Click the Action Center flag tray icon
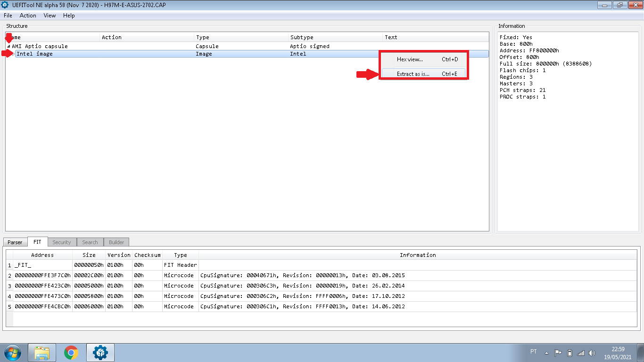The image size is (644, 362). click(x=558, y=353)
